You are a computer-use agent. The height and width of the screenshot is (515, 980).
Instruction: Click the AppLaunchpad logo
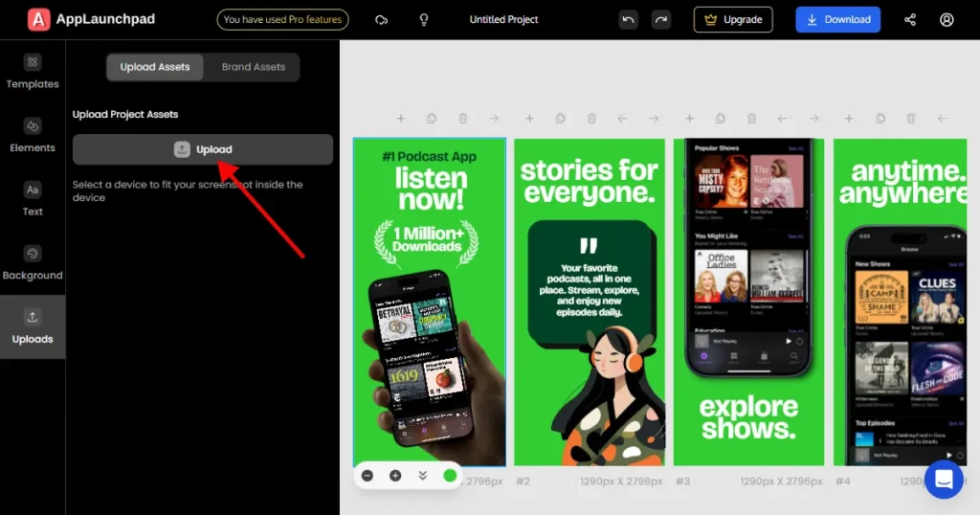coord(91,19)
